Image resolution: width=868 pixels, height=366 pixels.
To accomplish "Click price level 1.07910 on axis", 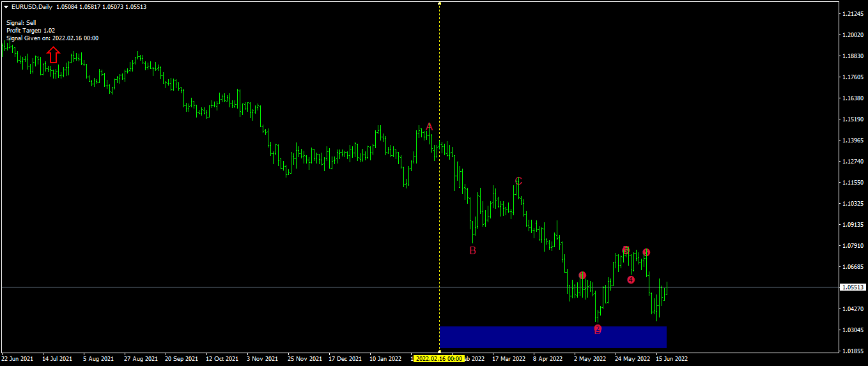I will pyautogui.click(x=853, y=246).
